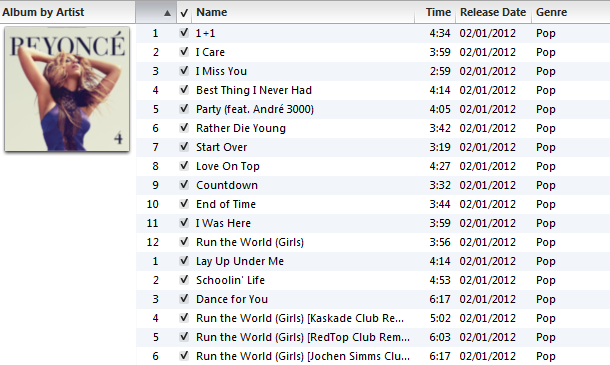This screenshot has height=365, width=610.
Task: Uncheck the song Start Over
Action: pos(184,147)
